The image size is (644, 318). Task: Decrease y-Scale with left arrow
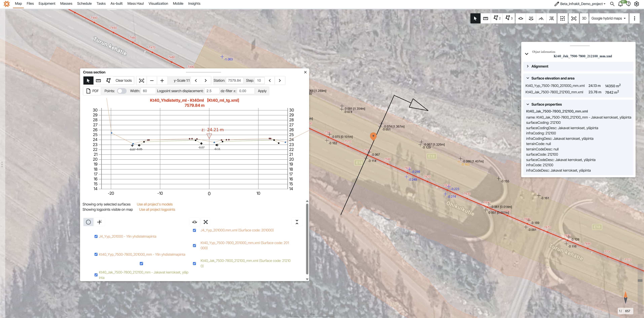pyautogui.click(x=196, y=80)
